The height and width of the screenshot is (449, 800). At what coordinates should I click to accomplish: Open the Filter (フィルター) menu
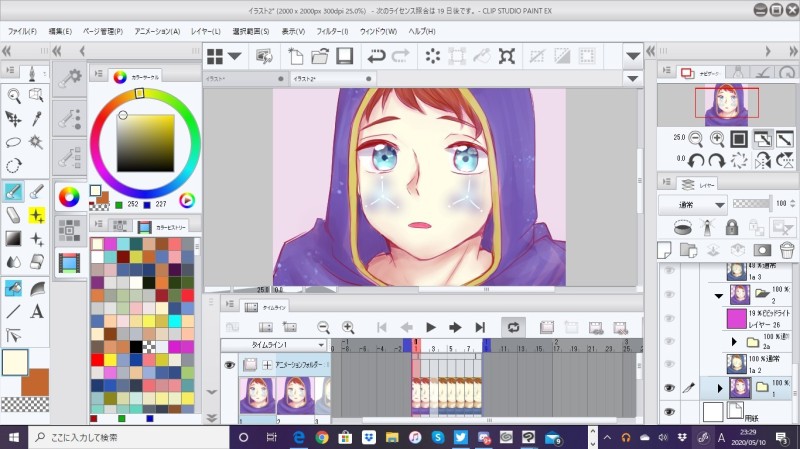tap(330, 31)
